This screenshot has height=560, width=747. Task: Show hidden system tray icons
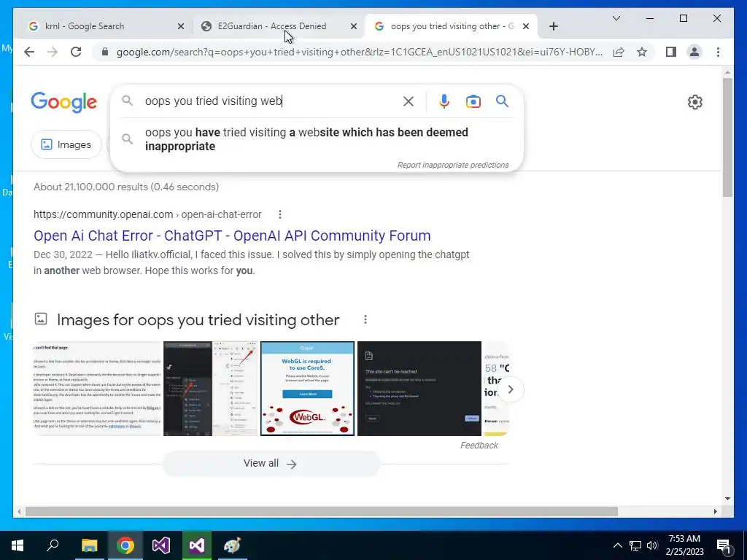617,545
